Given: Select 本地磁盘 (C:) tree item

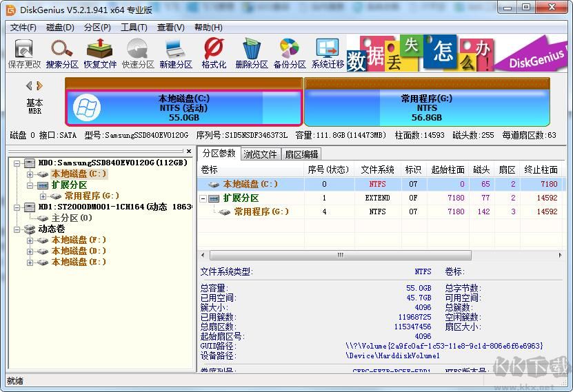Looking at the screenshot, I should (79, 174).
